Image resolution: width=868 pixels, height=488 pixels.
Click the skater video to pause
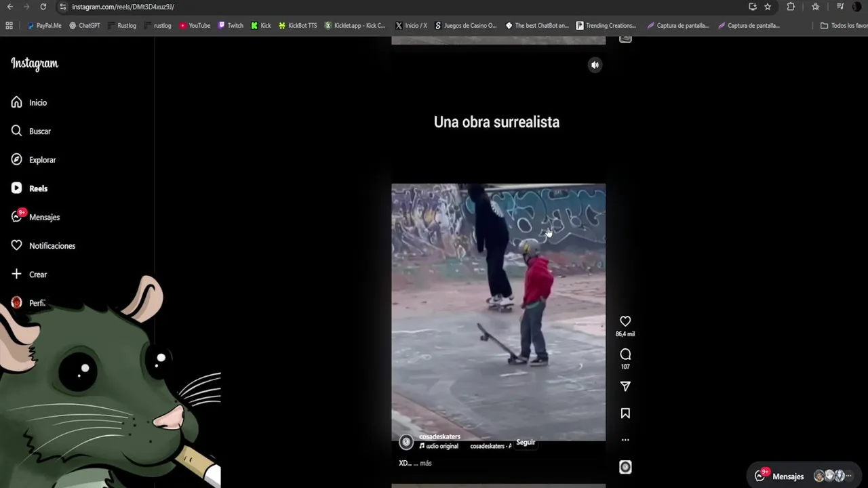pos(498,312)
